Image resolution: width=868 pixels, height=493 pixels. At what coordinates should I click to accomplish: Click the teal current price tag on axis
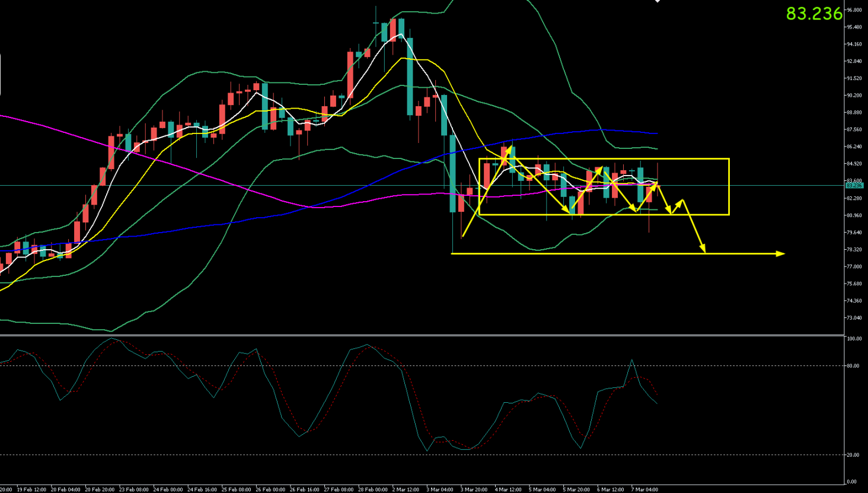pyautogui.click(x=854, y=186)
